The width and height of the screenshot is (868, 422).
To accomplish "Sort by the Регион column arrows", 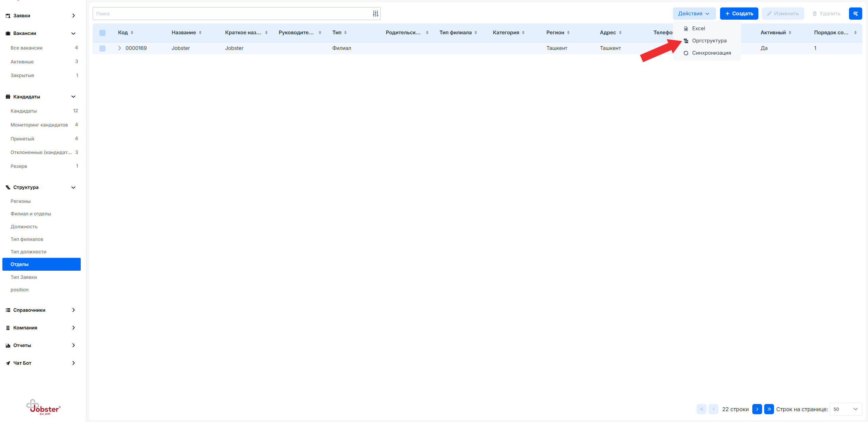I will point(568,33).
